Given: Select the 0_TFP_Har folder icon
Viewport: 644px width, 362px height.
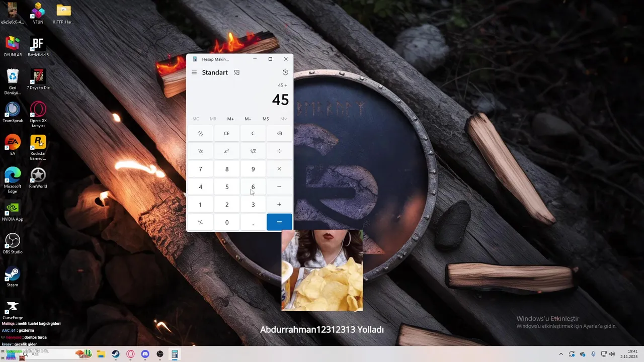Looking at the screenshot, I should pos(63,13).
